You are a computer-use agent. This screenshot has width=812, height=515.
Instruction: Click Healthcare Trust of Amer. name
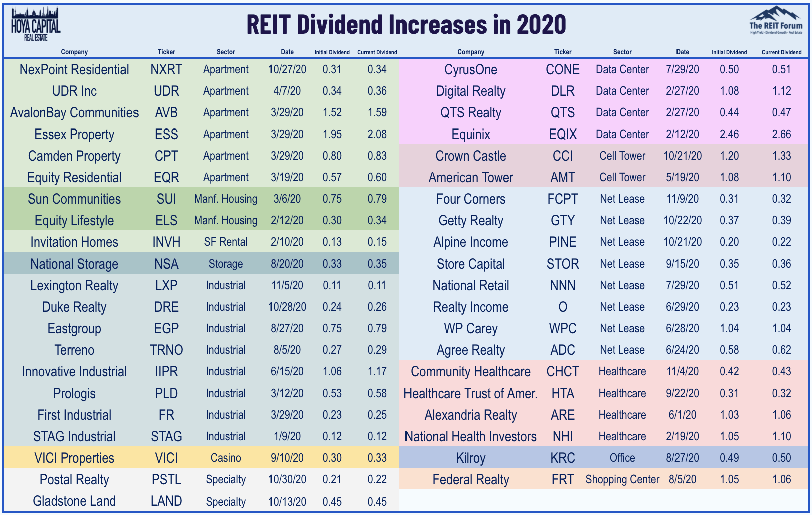click(471, 394)
